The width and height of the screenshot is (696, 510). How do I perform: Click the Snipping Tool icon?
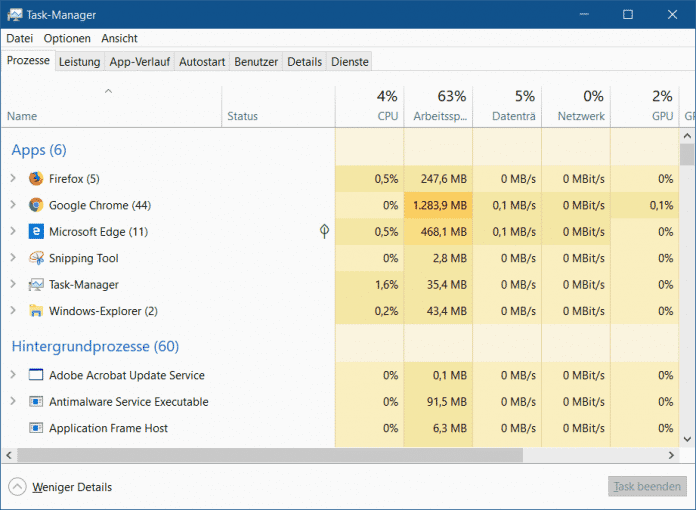click(x=36, y=258)
